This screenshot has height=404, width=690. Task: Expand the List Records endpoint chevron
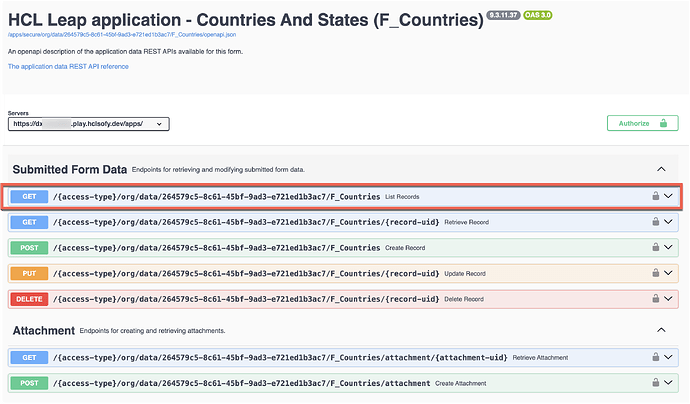pos(668,196)
